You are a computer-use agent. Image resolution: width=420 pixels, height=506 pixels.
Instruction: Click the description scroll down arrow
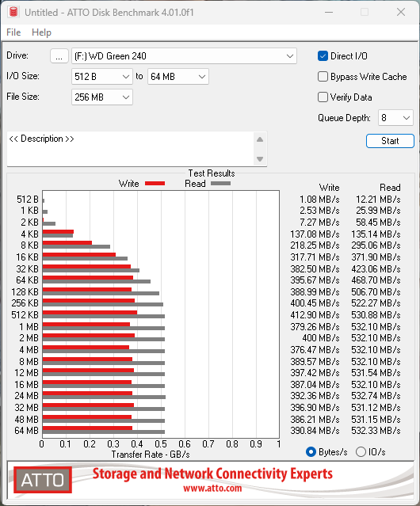(260, 159)
